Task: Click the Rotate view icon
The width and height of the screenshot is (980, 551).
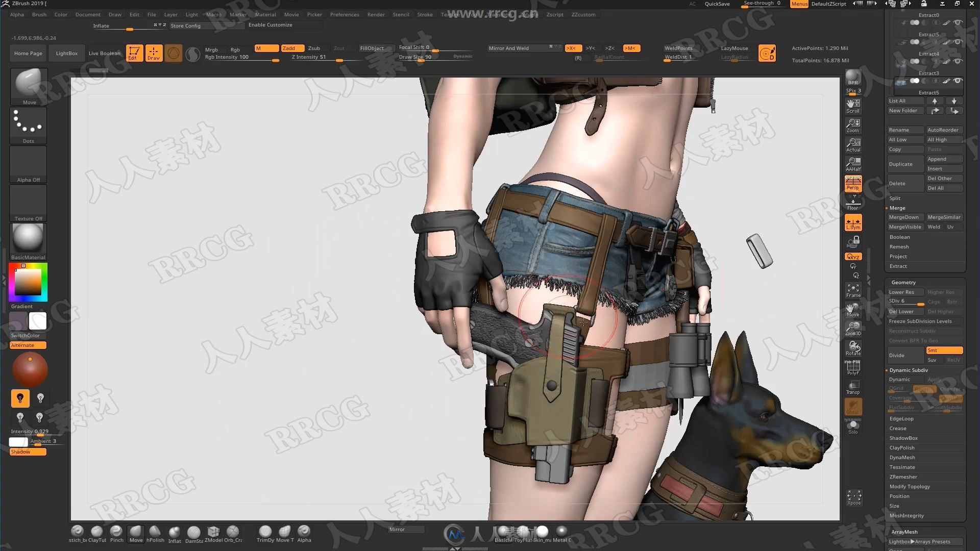Action: (853, 348)
